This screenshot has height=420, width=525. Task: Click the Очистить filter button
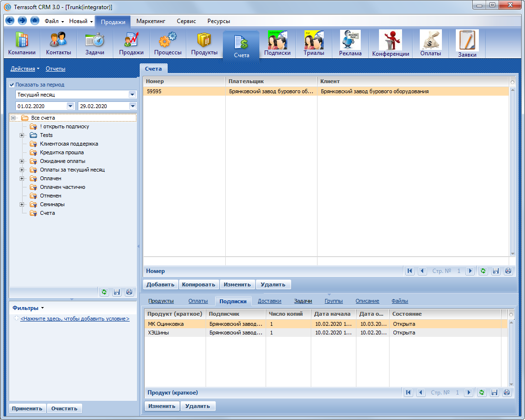(x=64, y=408)
